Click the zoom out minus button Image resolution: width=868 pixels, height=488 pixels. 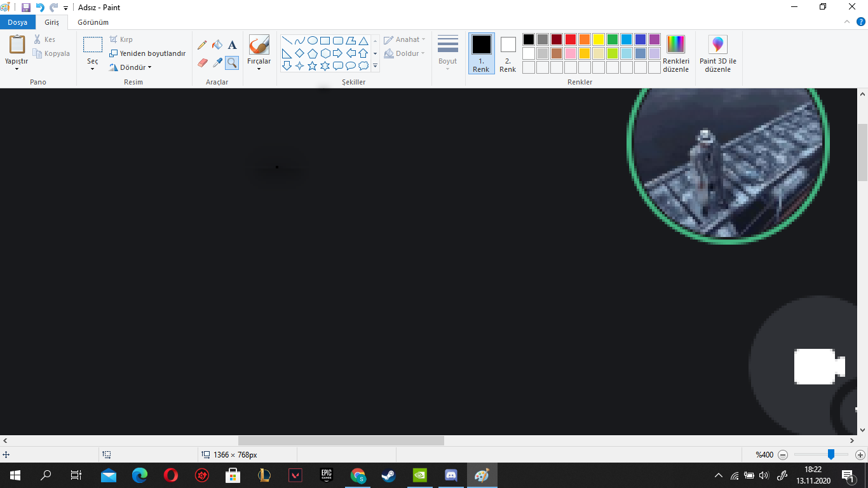(x=783, y=455)
